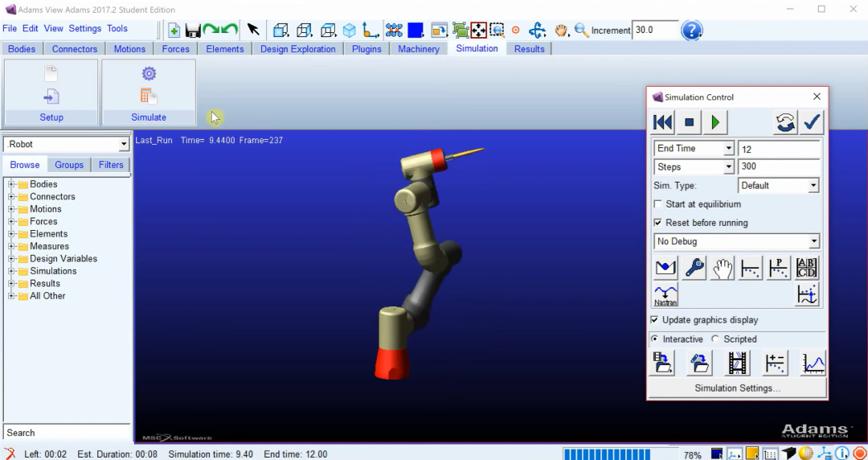
Task: Click the floppy disk save icon
Action: (193, 30)
